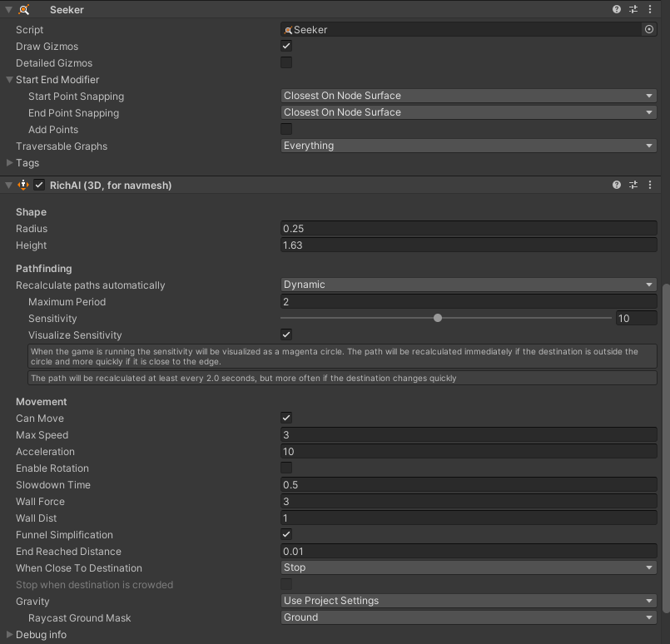Expand the Tags foldout
This screenshot has height=644, width=670.
[10, 163]
